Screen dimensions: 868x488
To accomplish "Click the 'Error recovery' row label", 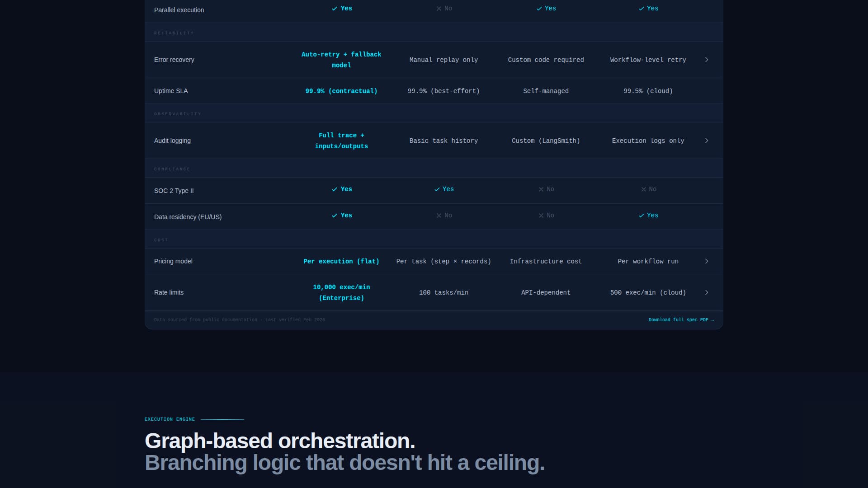I will [x=174, y=60].
